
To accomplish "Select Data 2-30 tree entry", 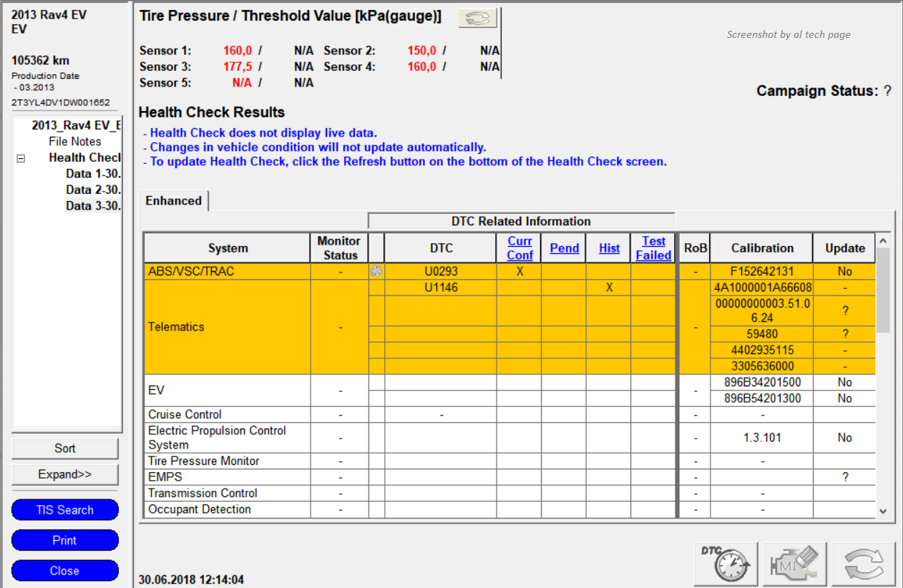I will (x=93, y=190).
